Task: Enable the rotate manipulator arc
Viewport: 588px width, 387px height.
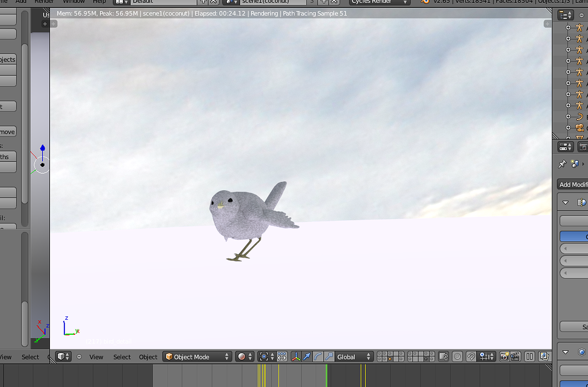Action: 318,357
